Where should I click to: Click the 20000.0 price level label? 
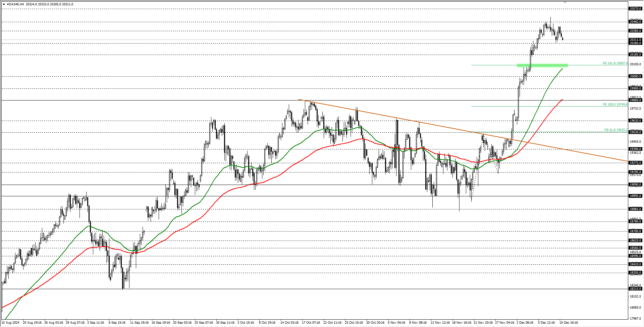[x=636, y=76]
